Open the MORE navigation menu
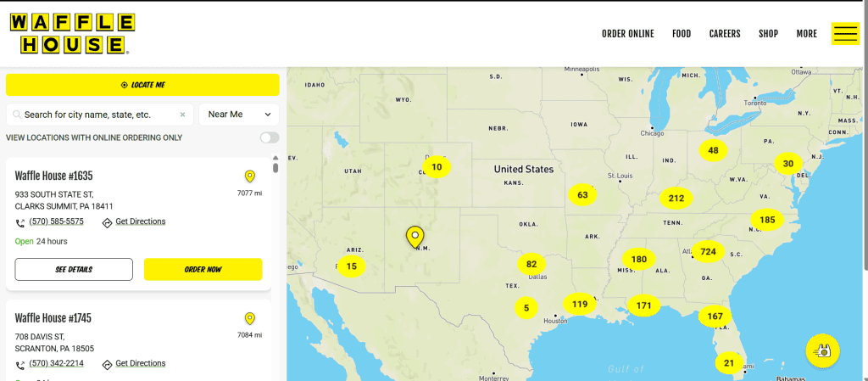 coord(806,34)
